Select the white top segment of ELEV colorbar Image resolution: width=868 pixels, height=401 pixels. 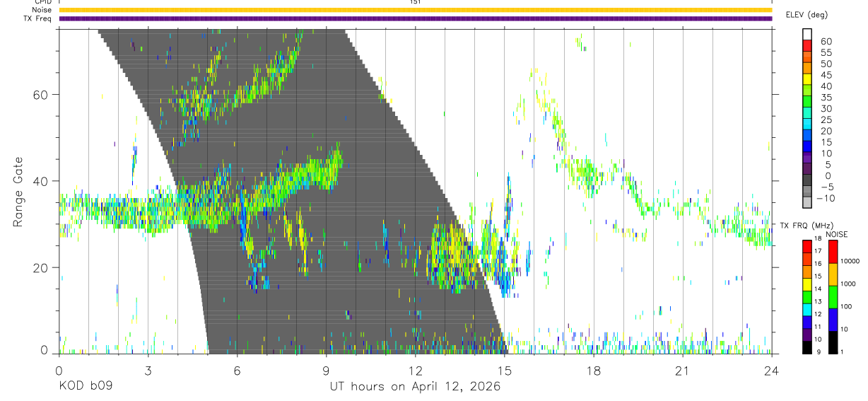pyautogui.click(x=807, y=34)
